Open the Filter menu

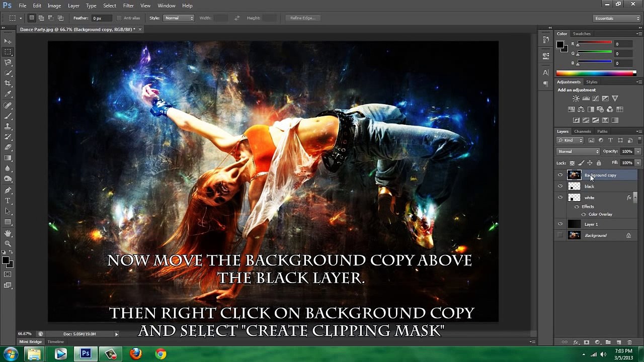coord(128,6)
